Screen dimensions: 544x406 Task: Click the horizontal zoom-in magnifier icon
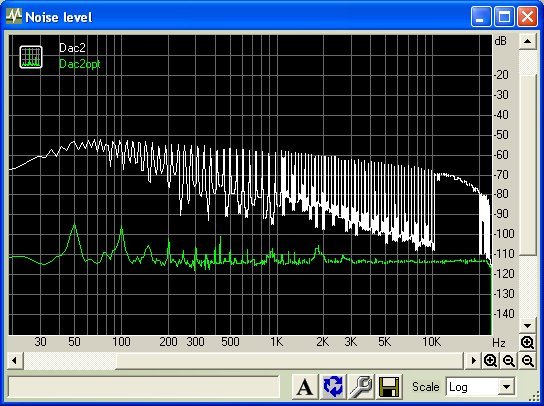click(490, 361)
